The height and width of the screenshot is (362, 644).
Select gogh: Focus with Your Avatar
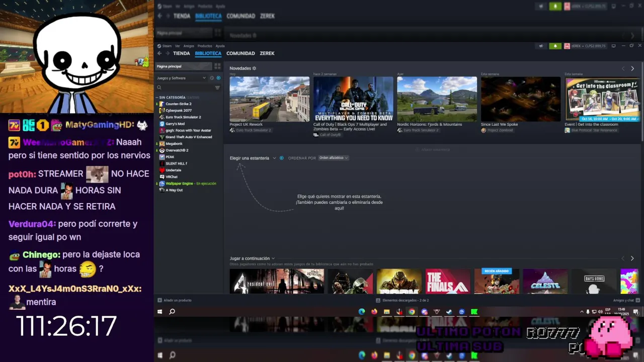pos(188,130)
